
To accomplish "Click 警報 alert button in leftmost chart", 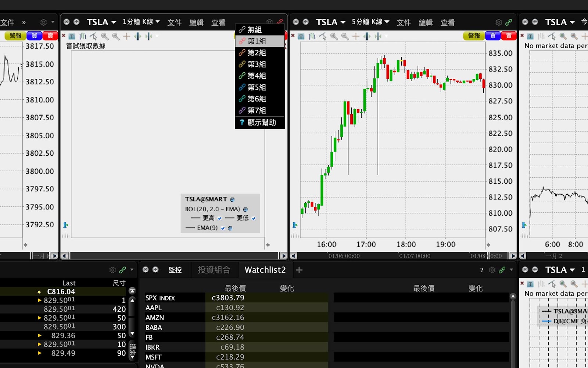I will point(15,36).
